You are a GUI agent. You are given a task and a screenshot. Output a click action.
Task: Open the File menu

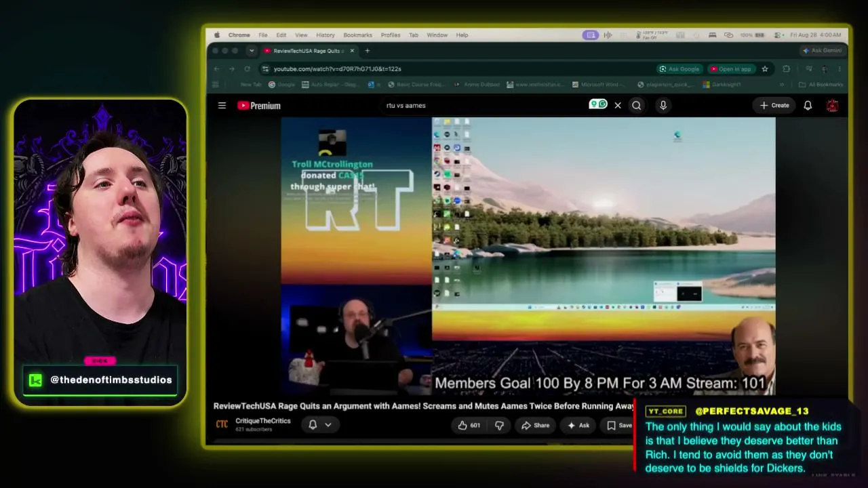(262, 35)
